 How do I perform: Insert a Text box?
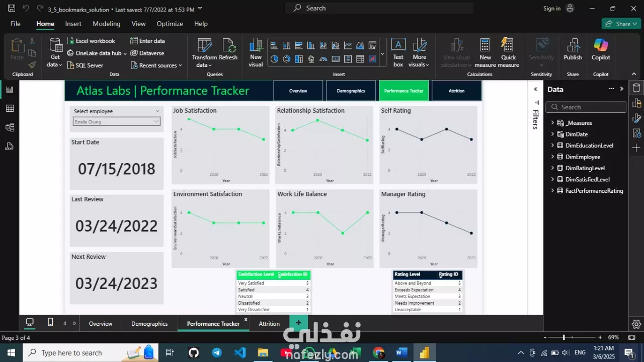[x=398, y=53]
